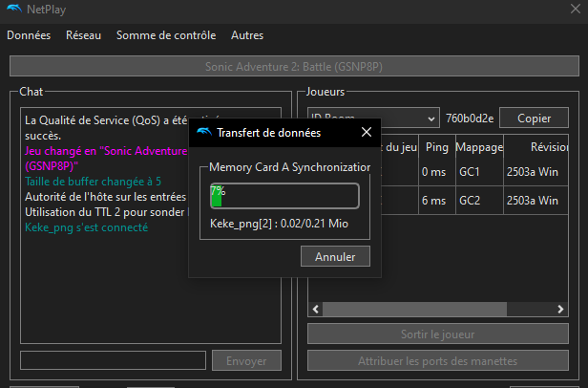This screenshot has width=588, height=388.
Task: Click the room ID 760b0d2e text
Action: point(470,119)
